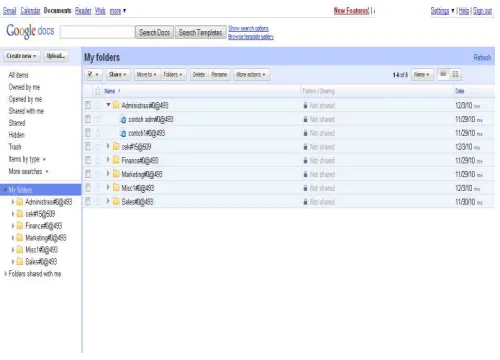Toggle the select-all checkbox in toolbar
This screenshot has height=360, width=500.
[90, 74]
